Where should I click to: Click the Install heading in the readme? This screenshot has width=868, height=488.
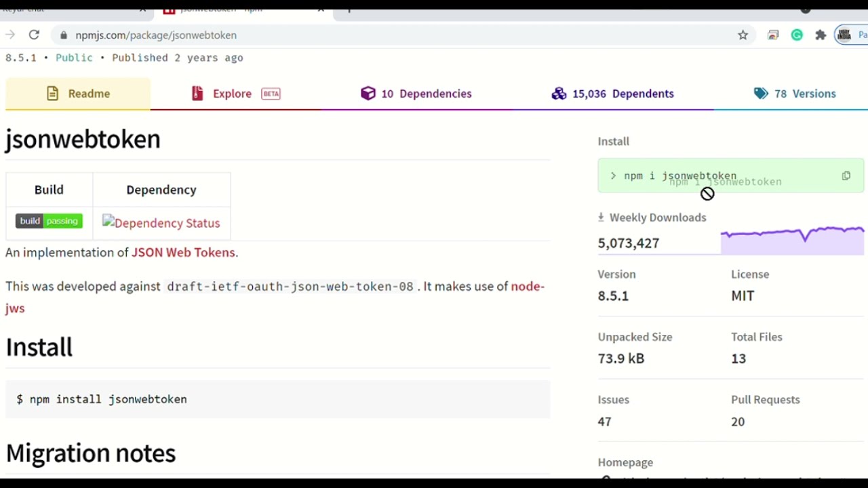click(x=39, y=347)
